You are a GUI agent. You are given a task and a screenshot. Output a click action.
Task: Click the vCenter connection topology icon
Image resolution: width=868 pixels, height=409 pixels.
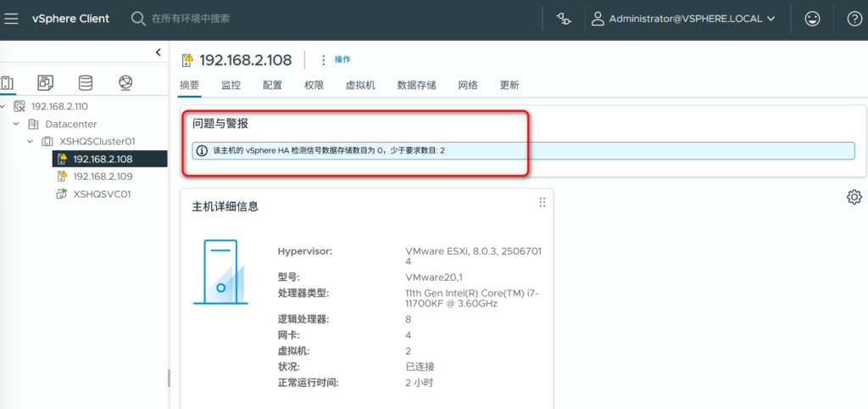click(565, 19)
